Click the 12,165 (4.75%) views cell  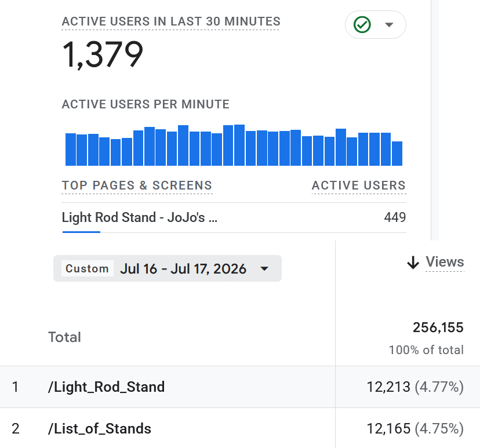pos(415,428)
